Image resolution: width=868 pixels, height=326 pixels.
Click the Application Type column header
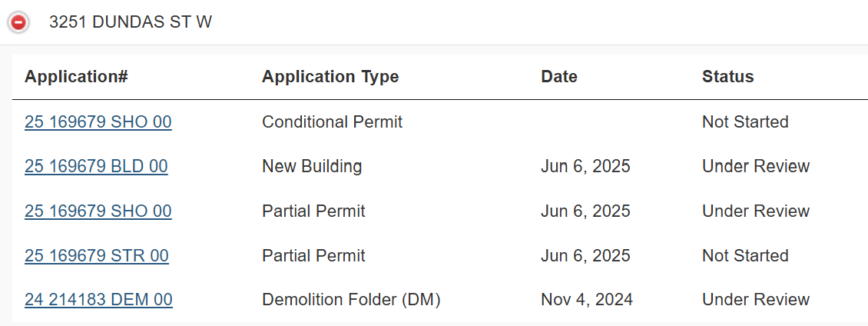(x=330, y=77)
